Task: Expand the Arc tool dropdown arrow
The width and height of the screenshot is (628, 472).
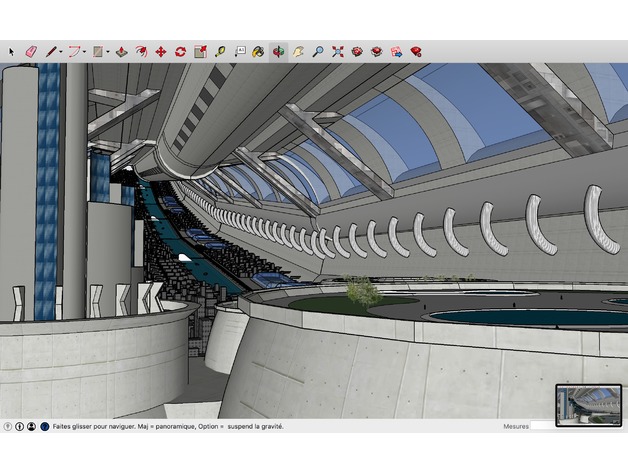Action: [x=85, y=52]
